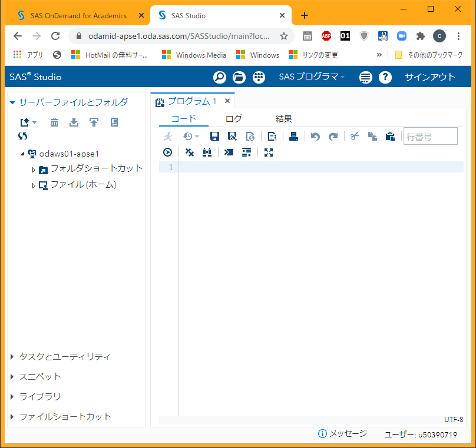The width and height of the screenshot is (476, 448).
Task: Click the save as icon in code toolbar
Action: 232,137
